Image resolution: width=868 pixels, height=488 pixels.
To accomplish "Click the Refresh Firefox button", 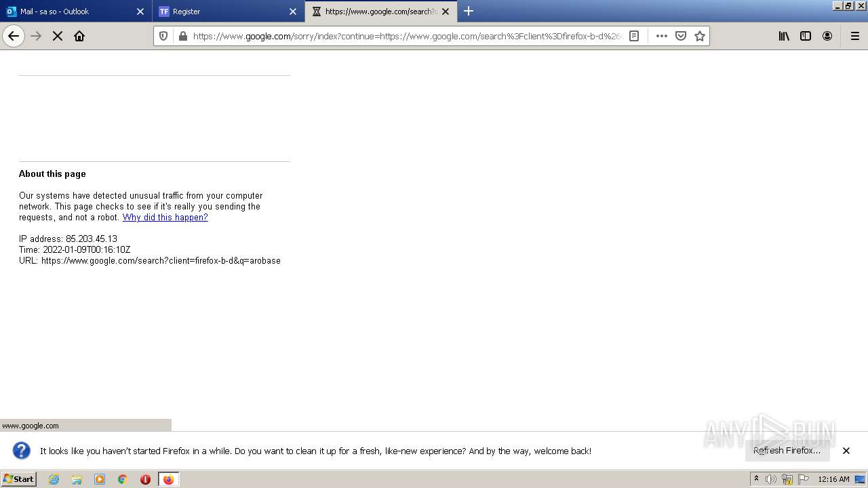I will pyautogui.click(x=787, y=451).
